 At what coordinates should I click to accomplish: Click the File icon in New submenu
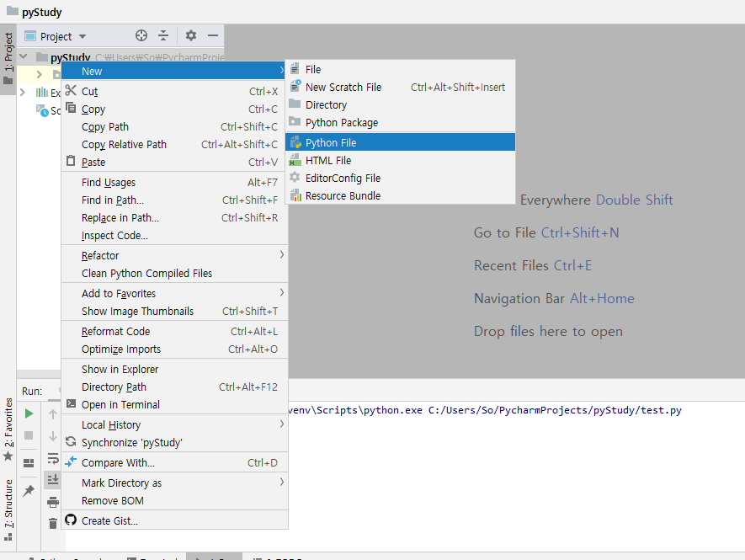[295, 69]
